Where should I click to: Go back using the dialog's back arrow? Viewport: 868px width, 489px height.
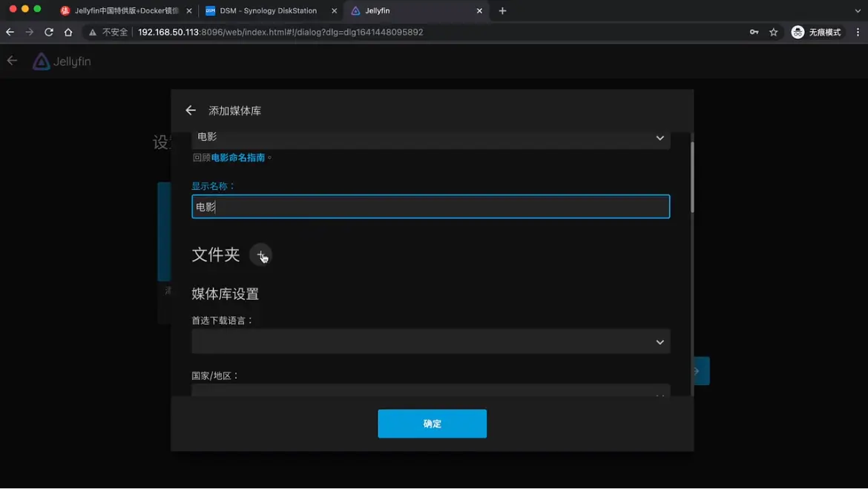click(191, 111)
